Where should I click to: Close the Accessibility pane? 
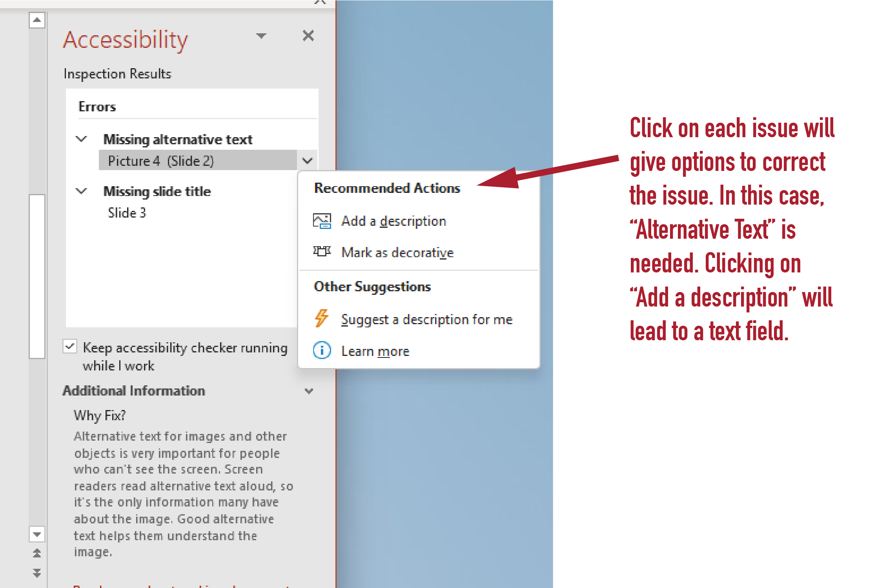click(x=308, y=36)
